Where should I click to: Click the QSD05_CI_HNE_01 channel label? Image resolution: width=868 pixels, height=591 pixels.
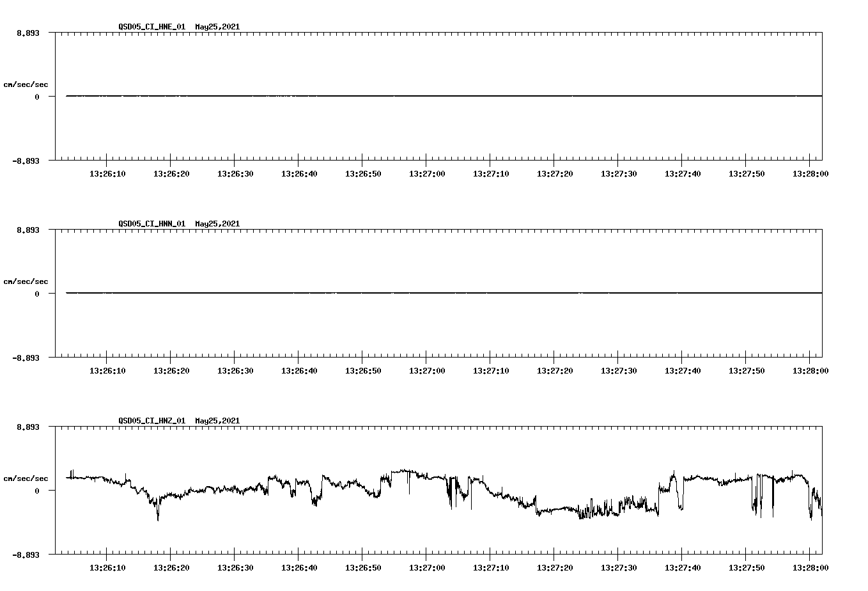pyautogui.click(x=152, y=28)
